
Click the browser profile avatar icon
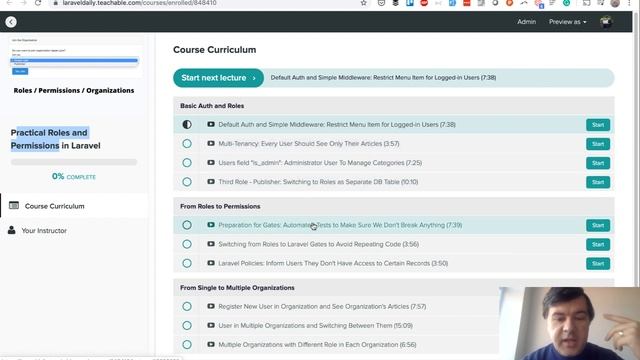[615, 3]
